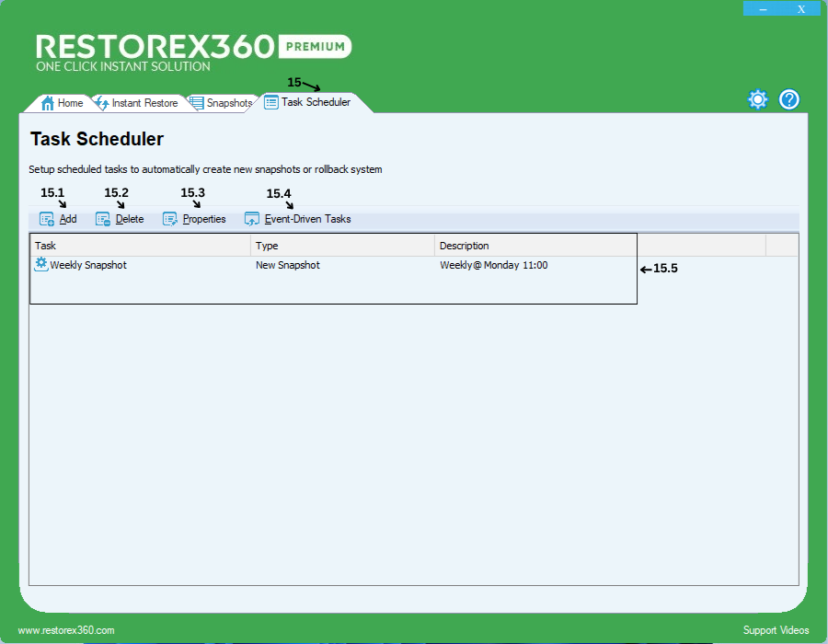Viewport: 828px width, 644px height.
Task: Select the New Snapshot type cell
Action: (x=288, y=265)
